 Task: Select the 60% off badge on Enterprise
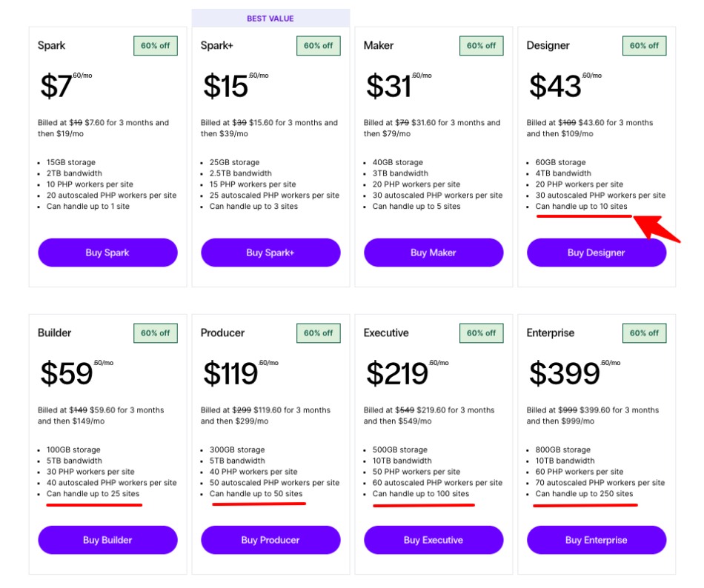pos(645,333)
